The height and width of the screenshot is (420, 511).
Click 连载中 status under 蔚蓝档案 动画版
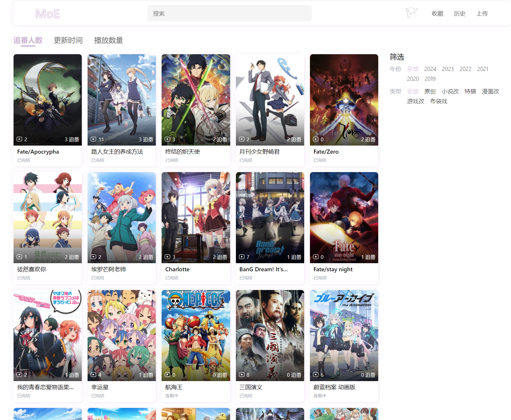pyautogui.click(x=320, y=396)
